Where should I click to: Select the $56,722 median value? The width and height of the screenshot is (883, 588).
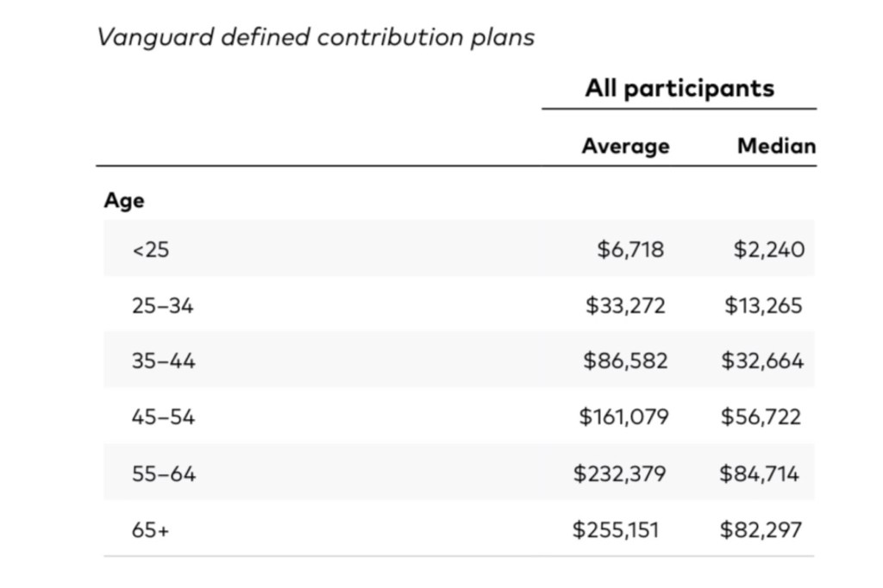pyautogui.click(x=761, y=417)
